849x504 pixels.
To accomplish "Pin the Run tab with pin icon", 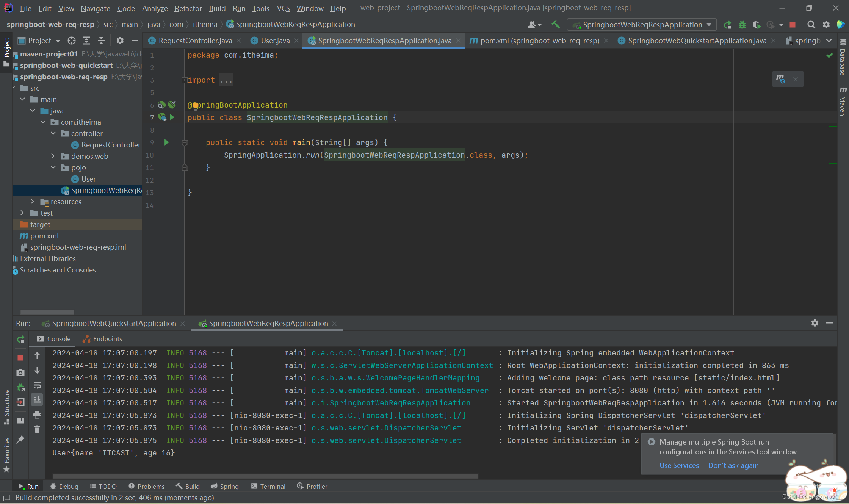I will [x=20, y=439].
